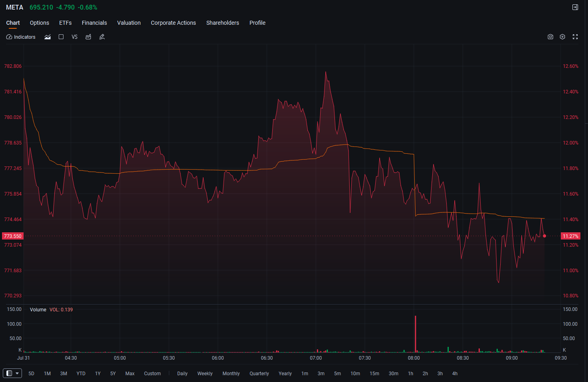Select the 1M time range

[48, 374]
